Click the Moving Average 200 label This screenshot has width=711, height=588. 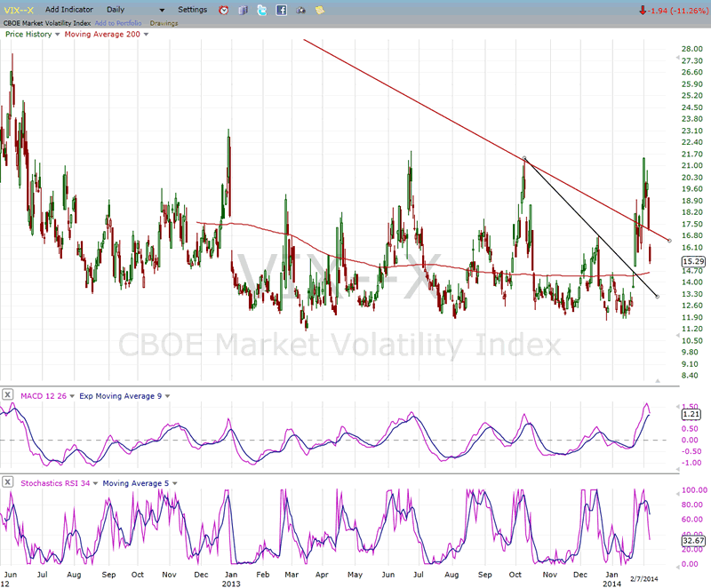coord(102,34)
